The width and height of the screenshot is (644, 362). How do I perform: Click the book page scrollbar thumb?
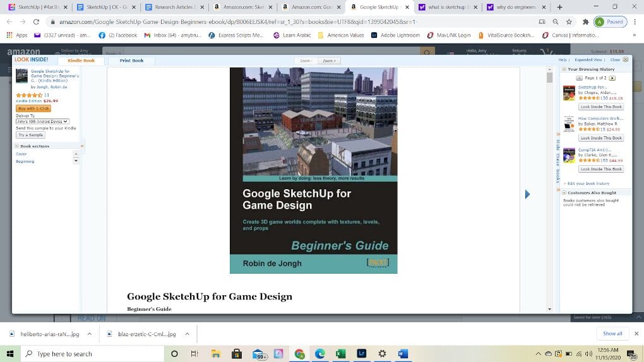click(549, 78)
